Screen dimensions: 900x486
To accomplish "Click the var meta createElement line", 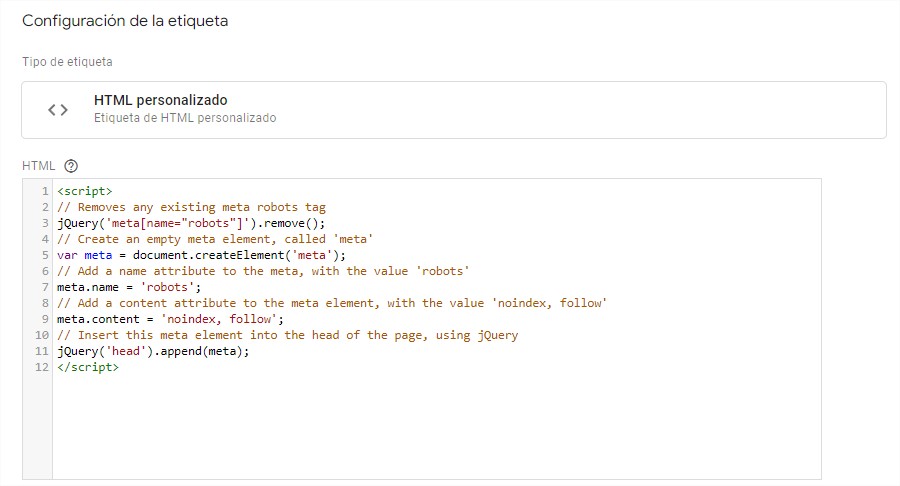I will [201, 255].
